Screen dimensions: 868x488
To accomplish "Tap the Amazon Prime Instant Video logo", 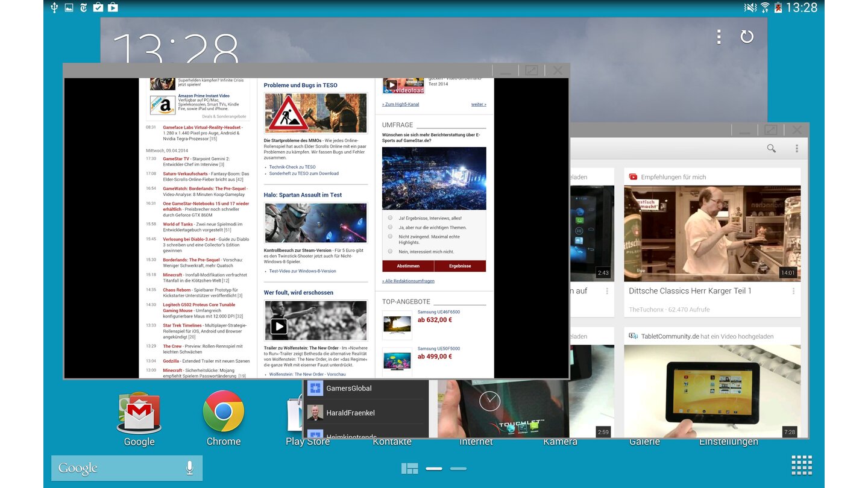I will (x=163, y=105).
